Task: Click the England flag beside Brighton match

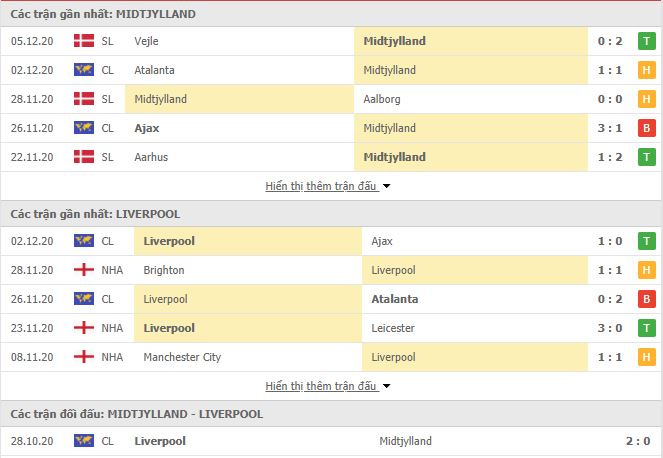Action: 84,270
